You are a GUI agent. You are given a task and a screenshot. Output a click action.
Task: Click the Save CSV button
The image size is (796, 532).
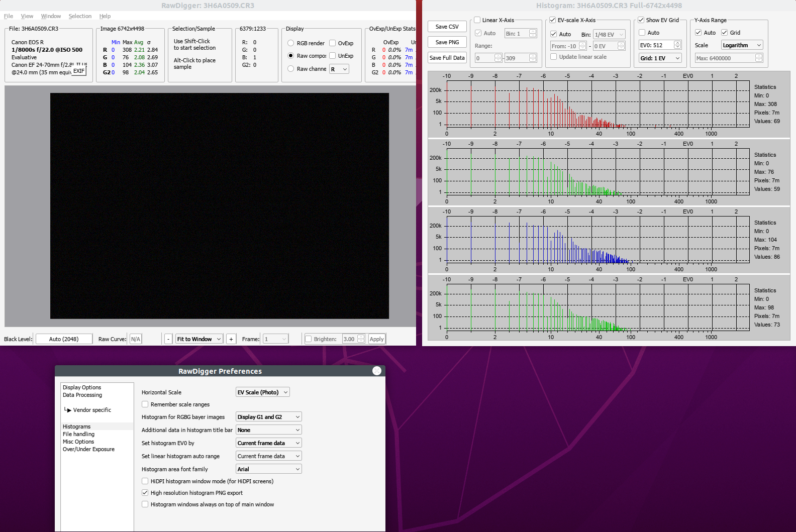(447, 27)
